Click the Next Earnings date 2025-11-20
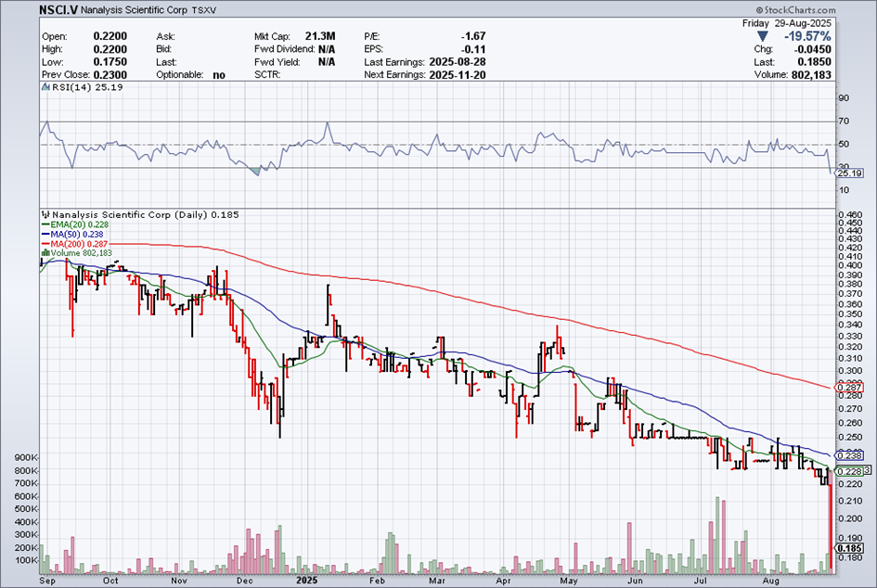Screen dimensions: 877x588 457,75
